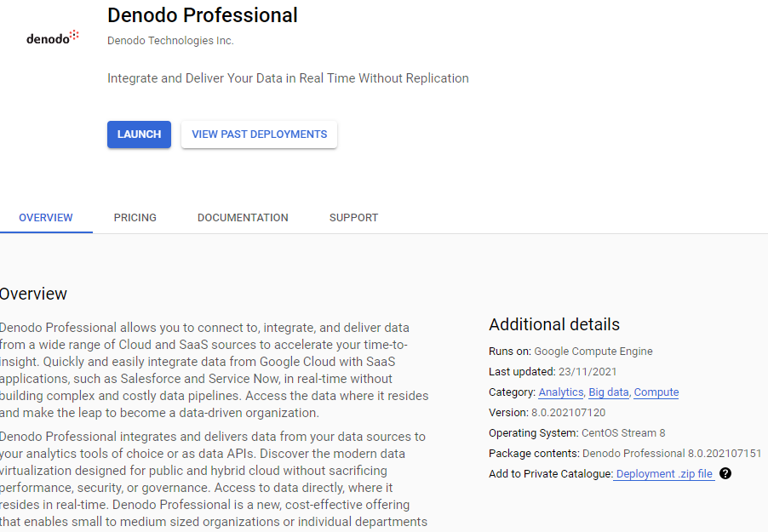Open the help icon beside Deployment .zip file
Viewport: 768px width, 532px height.
pos(725,473)
